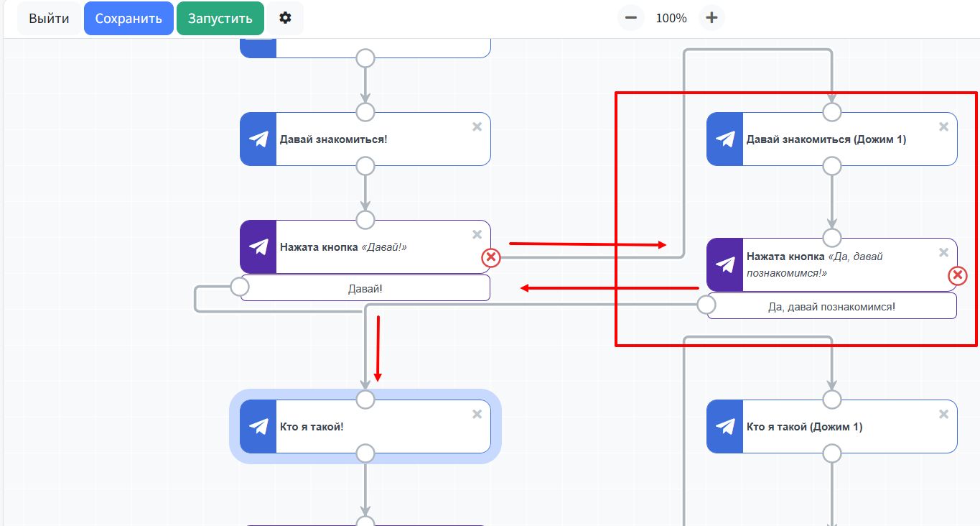
Task: Click output connector of Кто я такой! block
Action: 365,453
